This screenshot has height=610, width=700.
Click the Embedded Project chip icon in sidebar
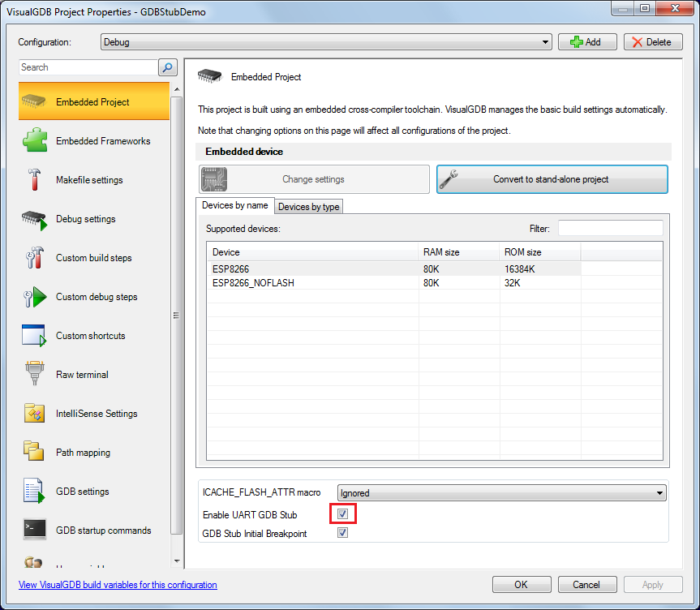34,102
